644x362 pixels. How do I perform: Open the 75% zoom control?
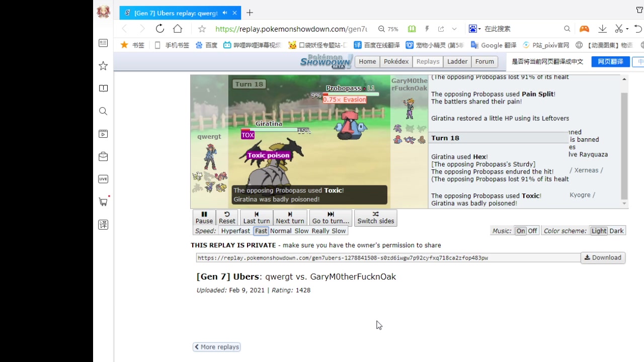(388, 29)
